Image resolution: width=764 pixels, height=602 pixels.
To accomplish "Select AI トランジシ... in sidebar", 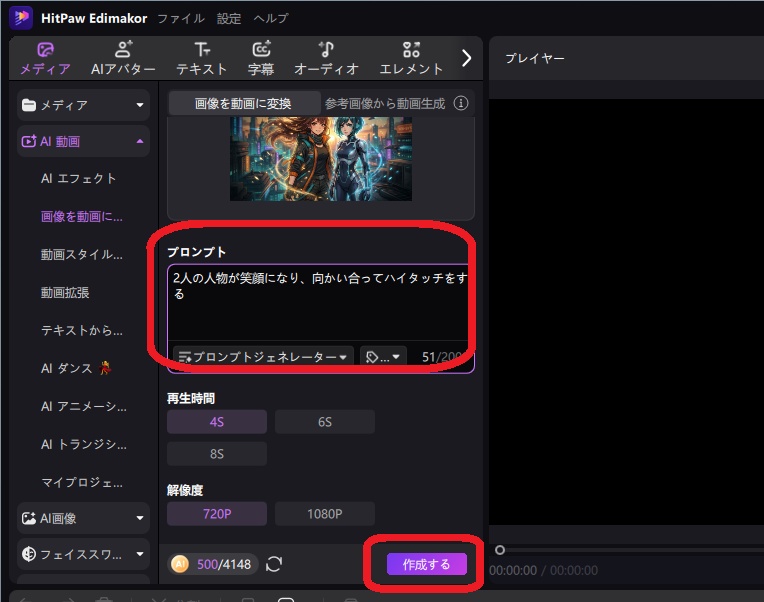I will point(84,444).
